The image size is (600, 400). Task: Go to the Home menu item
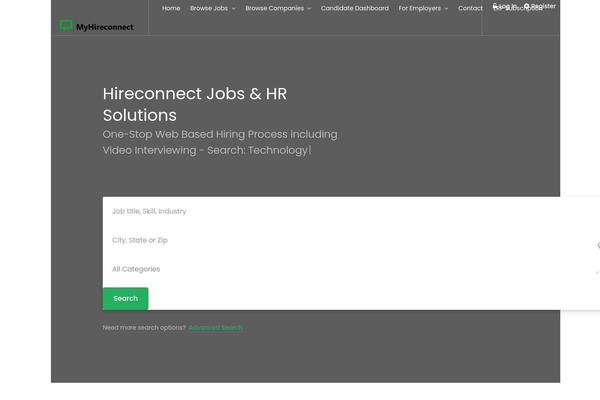coord(171,8)
